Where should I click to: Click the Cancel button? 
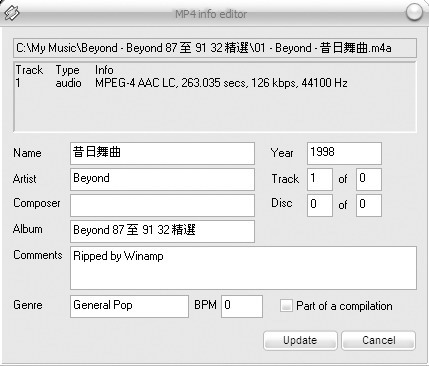point(379,340)
